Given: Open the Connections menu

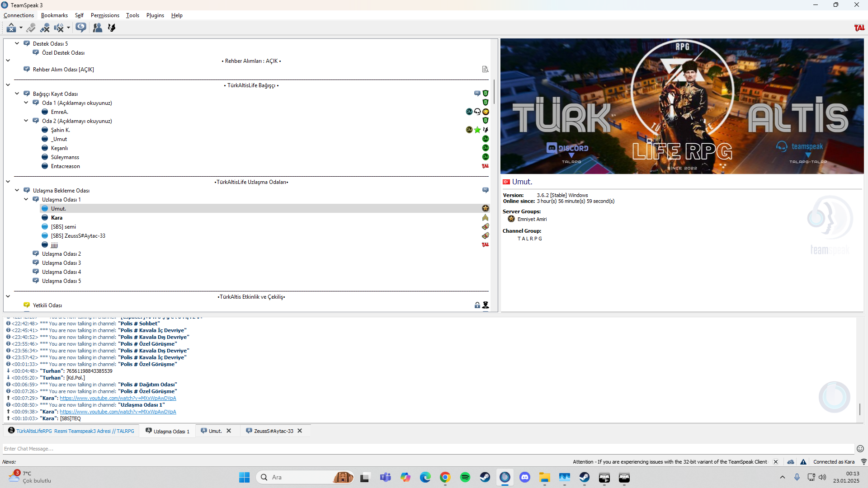Looking at the screenshot, I should (x=19, y=15).
